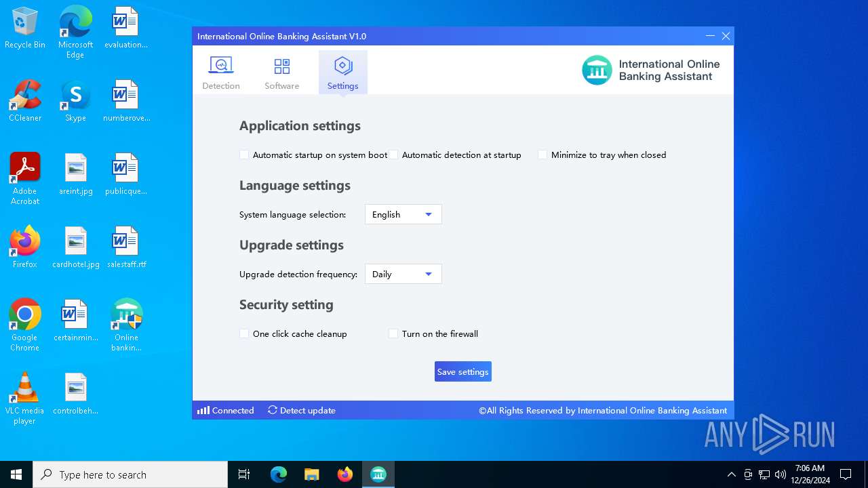Enable Automatic startup on system boot
Viewport: 868px width, 488px height.
pos(244,155)
